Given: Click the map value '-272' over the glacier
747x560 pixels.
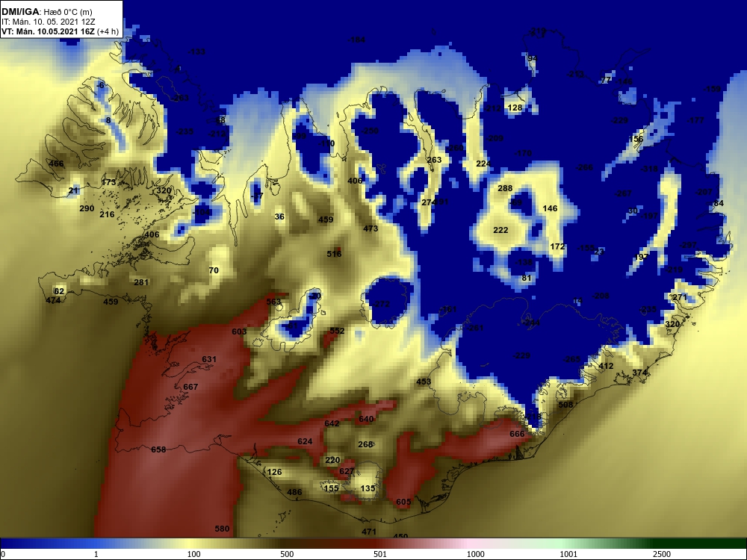Looking at the screenshot, I should pos(381,304).
